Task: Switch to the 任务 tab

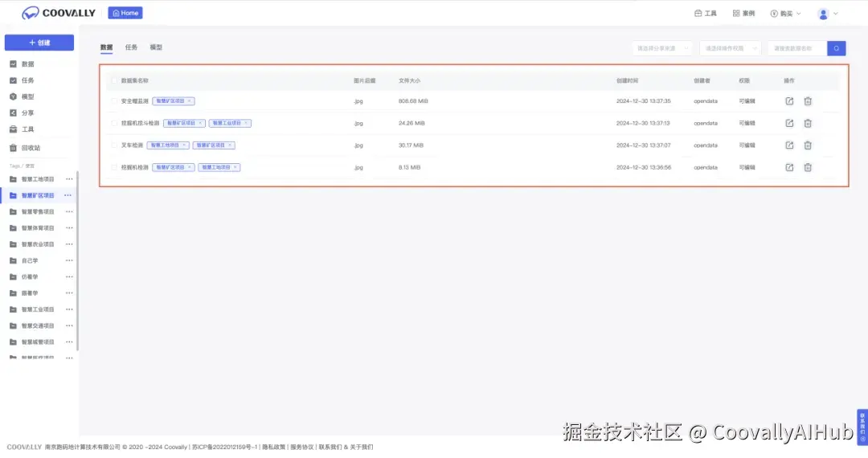Action: pyautogui.click(x=131, y=47)
